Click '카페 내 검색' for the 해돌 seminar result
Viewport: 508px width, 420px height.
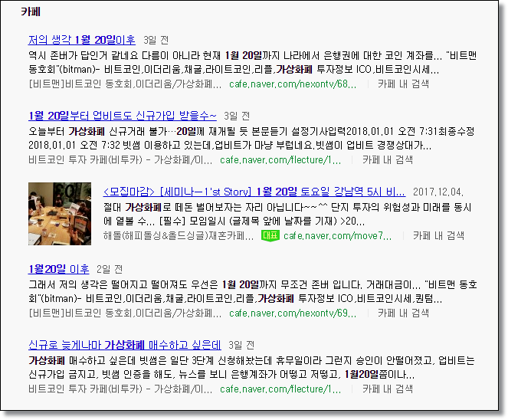pyautogui.click(x=438, y=235)
